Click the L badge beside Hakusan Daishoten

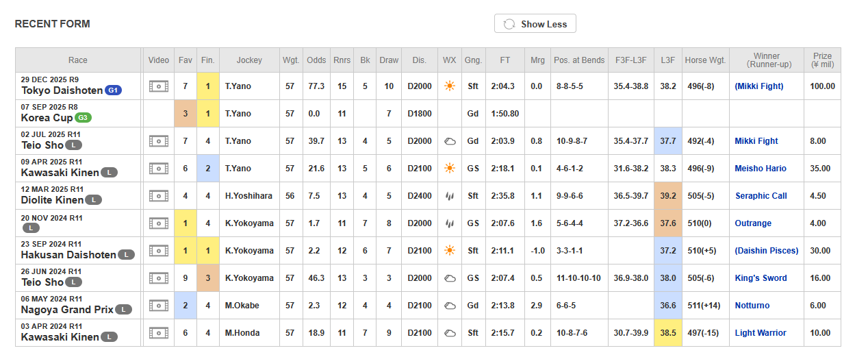[126, 255]
